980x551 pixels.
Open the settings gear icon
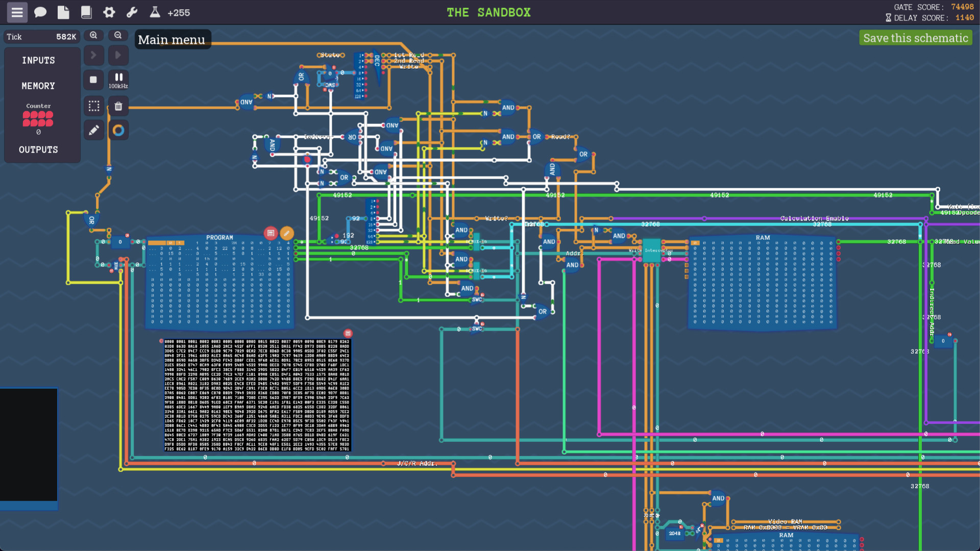(x=109, y=12)
